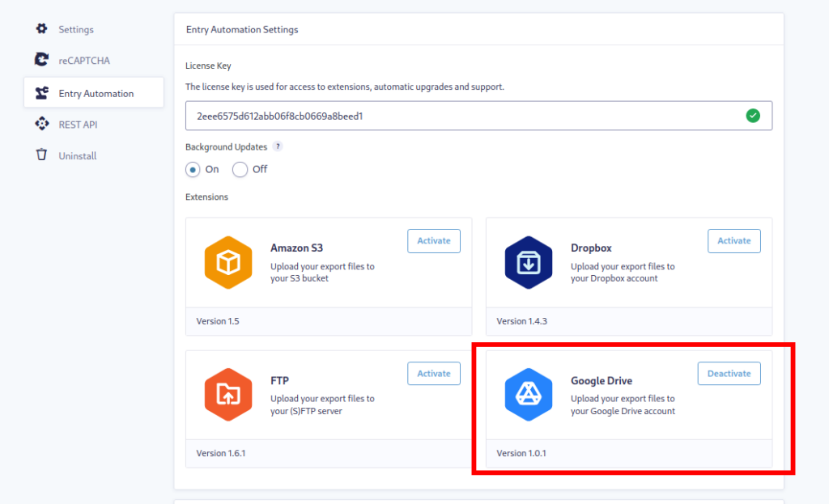The image size is (829, 504).
Task: Click the License Key label
Action: (x=208, y=66)
